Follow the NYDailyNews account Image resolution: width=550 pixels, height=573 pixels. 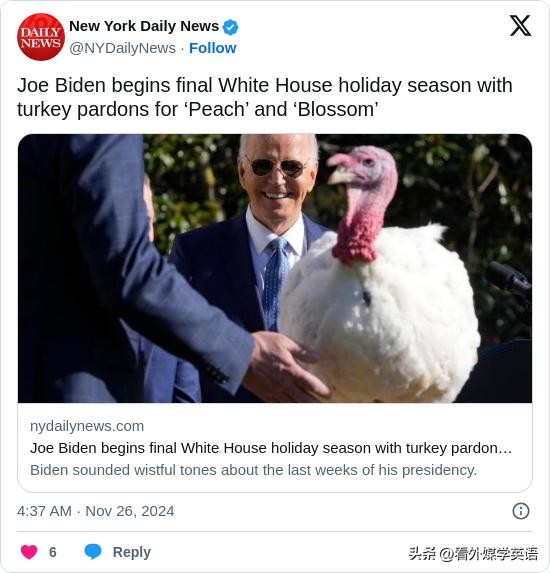213,48
